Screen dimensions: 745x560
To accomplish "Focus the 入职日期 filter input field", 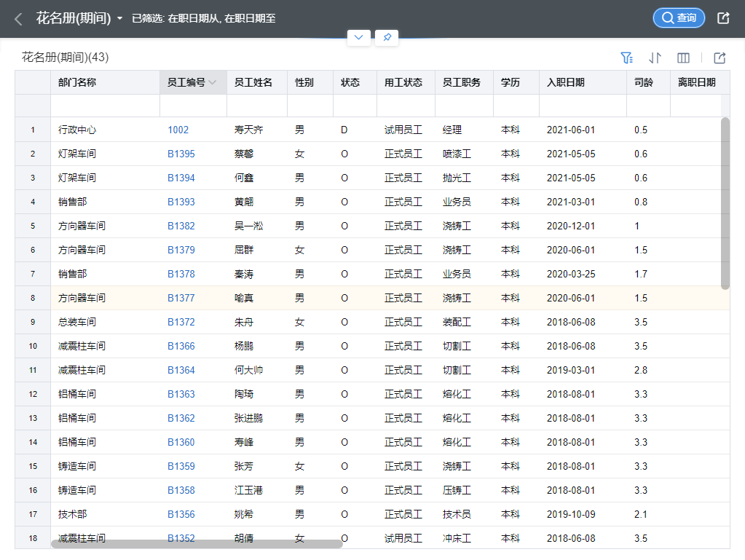I will [583, 106].
